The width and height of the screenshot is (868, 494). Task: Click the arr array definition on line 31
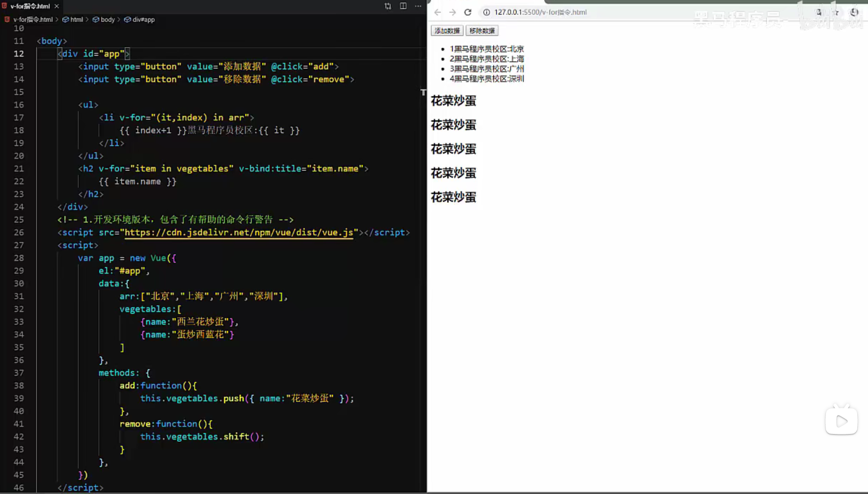point(204,296)
